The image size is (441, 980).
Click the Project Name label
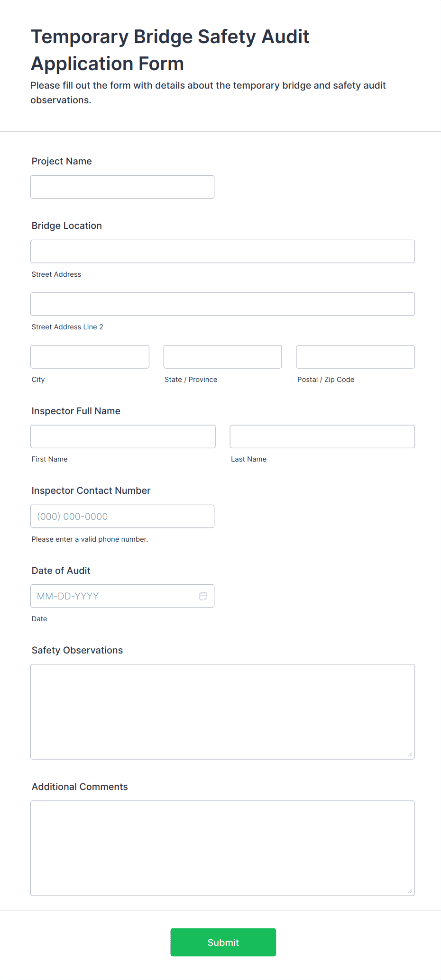(x=62, y=161)
